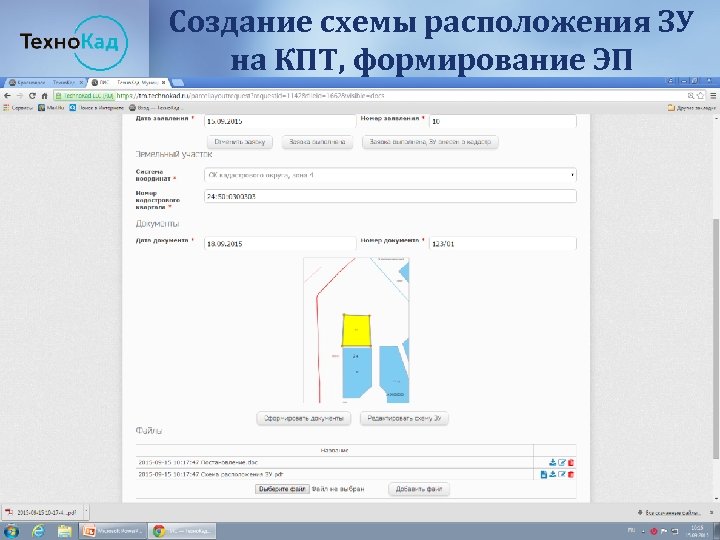The width and height of the screenshot is (720, 540).
Task: Click the RU language indicator
Action: [x=631, y=531]
